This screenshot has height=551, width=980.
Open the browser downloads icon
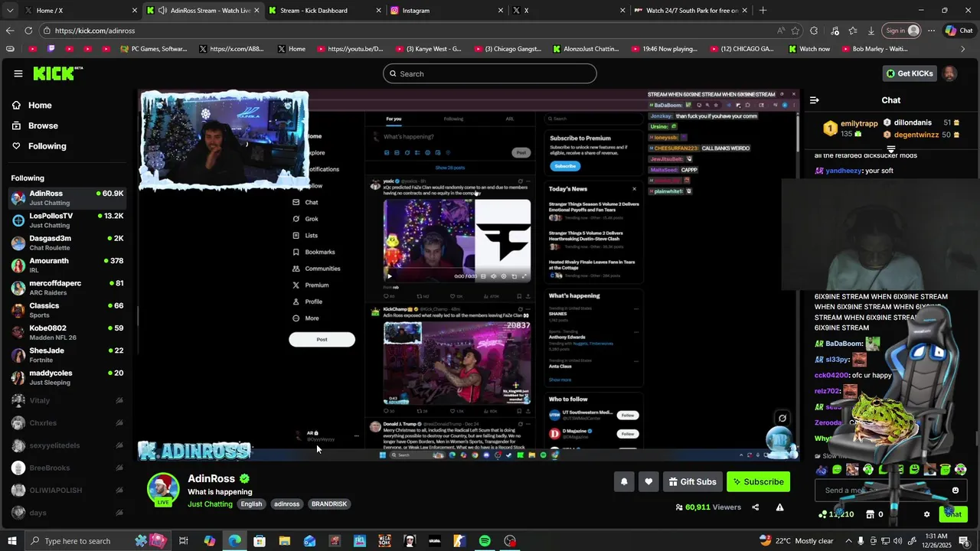pos(871,31)
